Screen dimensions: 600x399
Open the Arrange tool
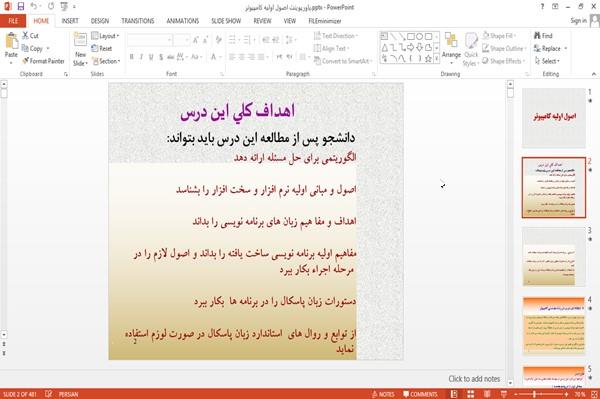click(451, 49)
